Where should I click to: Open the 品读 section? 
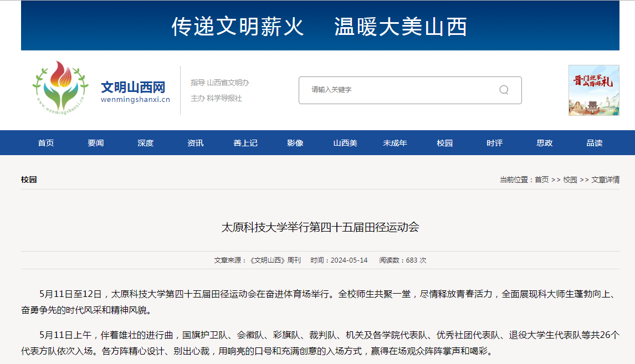[595, 143]
